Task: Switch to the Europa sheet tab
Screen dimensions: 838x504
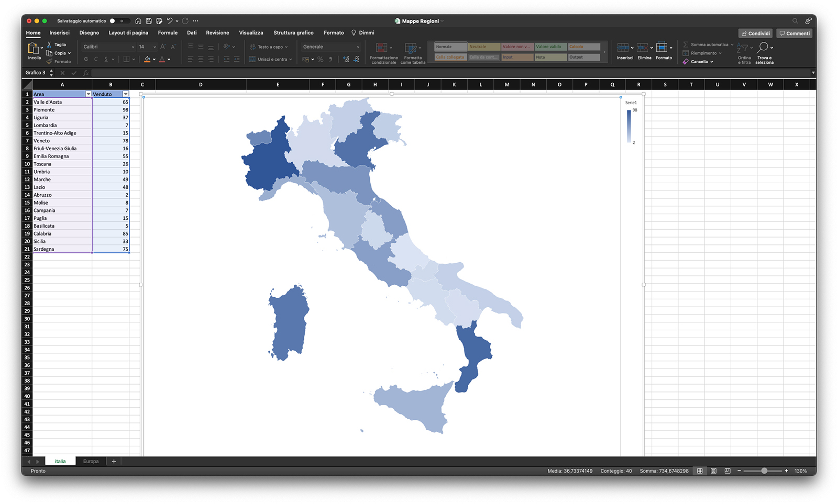Action: pos(91,461)
